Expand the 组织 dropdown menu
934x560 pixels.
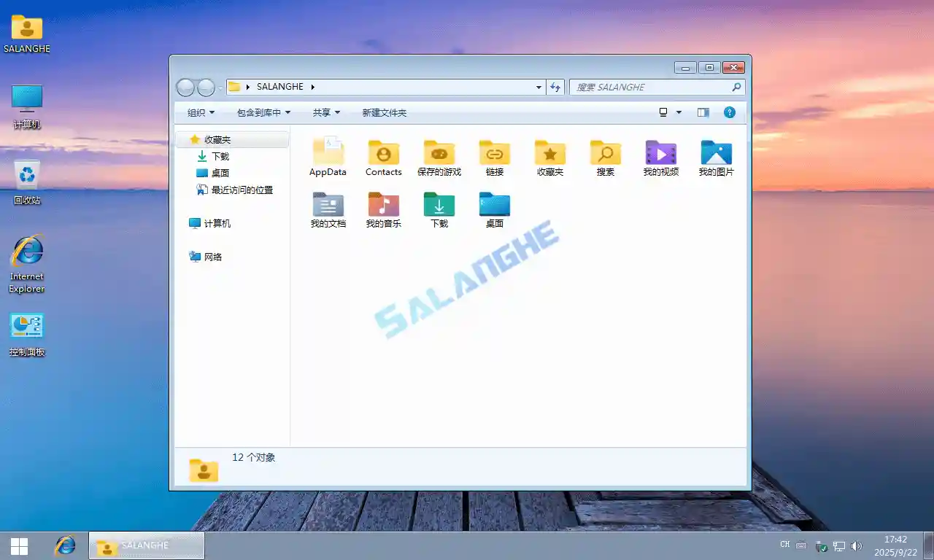201,112
